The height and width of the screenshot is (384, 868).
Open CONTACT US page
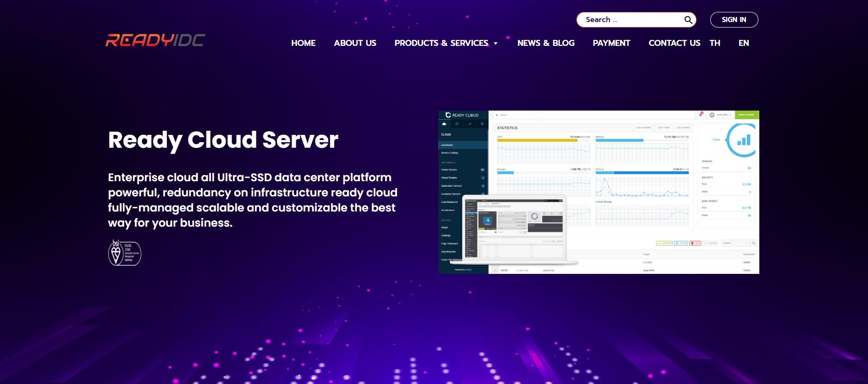[x=674, y=43]
